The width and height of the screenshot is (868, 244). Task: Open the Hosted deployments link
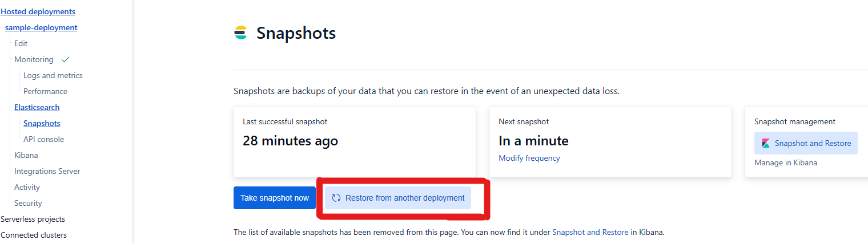38,11
